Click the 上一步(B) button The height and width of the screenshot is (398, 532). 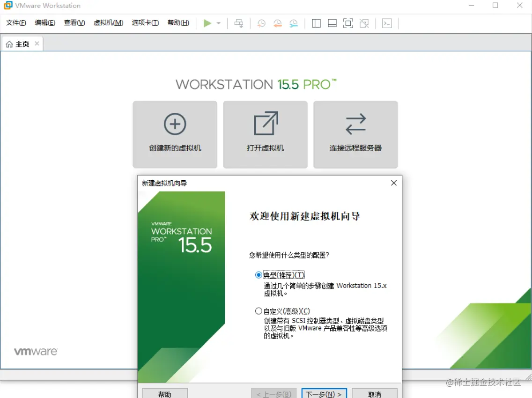point(274,394)
